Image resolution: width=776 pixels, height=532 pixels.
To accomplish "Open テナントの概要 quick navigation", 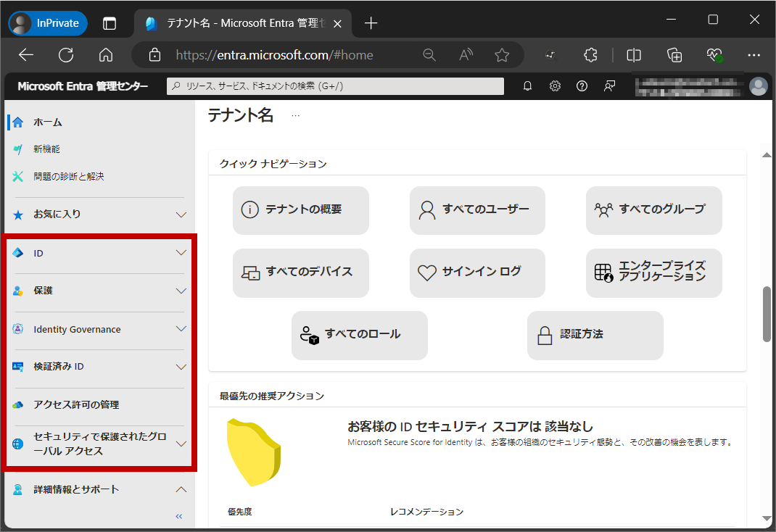I will coord(301,210).
